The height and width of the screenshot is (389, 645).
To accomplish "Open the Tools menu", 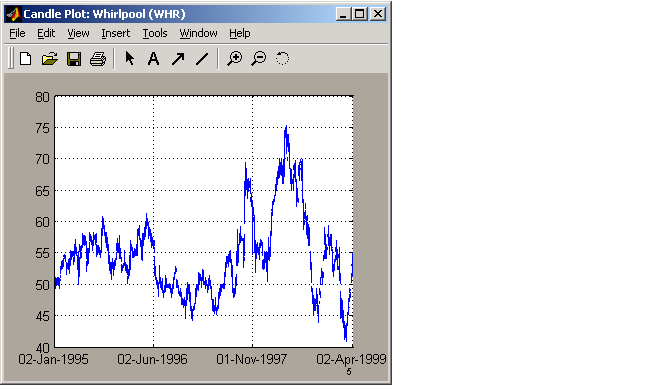I will click(155, 33).
